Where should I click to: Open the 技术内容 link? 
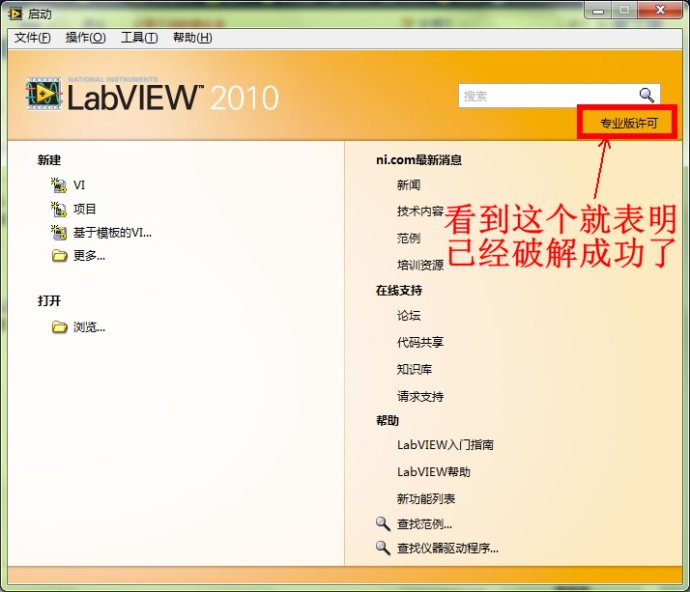[420, 211]
